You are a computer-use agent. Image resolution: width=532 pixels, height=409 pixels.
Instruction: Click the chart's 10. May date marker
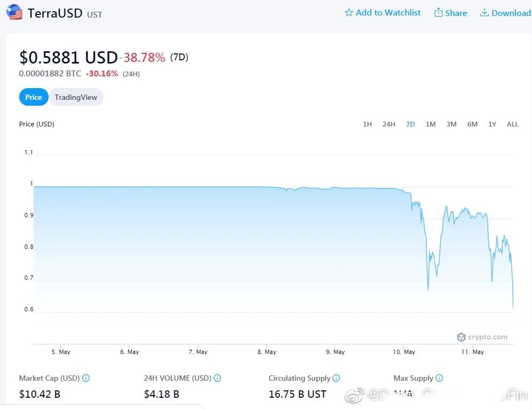point(404,352)
